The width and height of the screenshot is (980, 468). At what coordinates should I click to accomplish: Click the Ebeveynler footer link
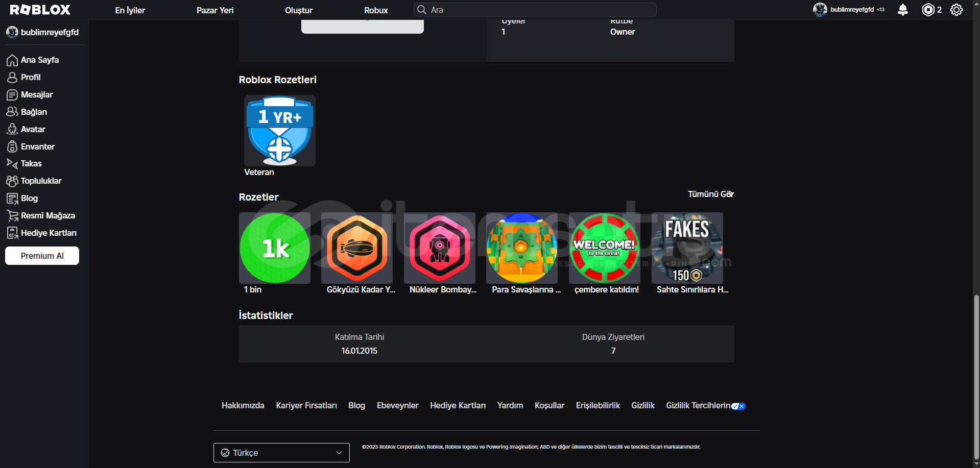click(398, 406)
